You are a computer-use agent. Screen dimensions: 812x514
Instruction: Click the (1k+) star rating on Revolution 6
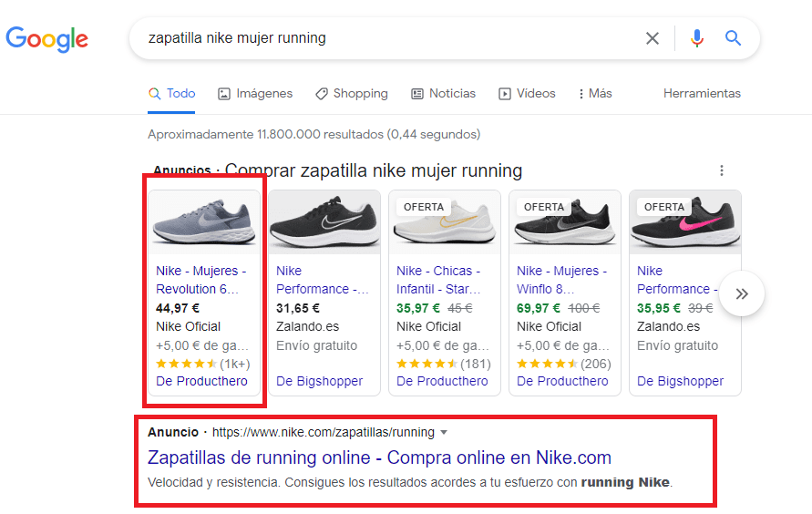pyautogui.click(x=203, y=364)
